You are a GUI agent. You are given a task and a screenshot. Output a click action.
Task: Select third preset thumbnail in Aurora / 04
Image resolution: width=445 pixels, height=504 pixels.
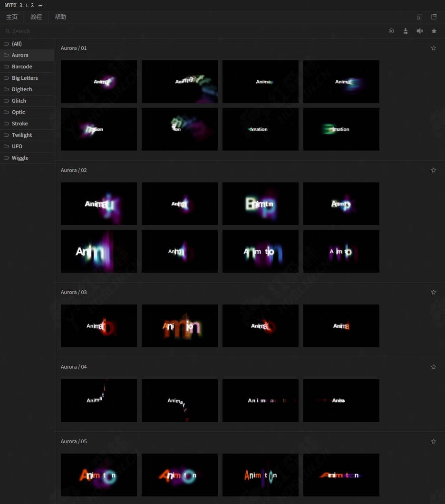point(261,400)
